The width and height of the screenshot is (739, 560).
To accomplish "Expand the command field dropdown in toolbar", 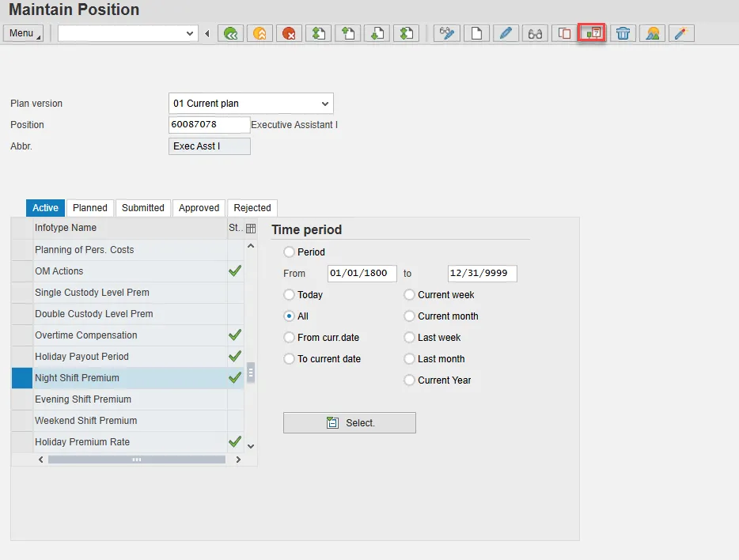I will click(x=190, y=33).
